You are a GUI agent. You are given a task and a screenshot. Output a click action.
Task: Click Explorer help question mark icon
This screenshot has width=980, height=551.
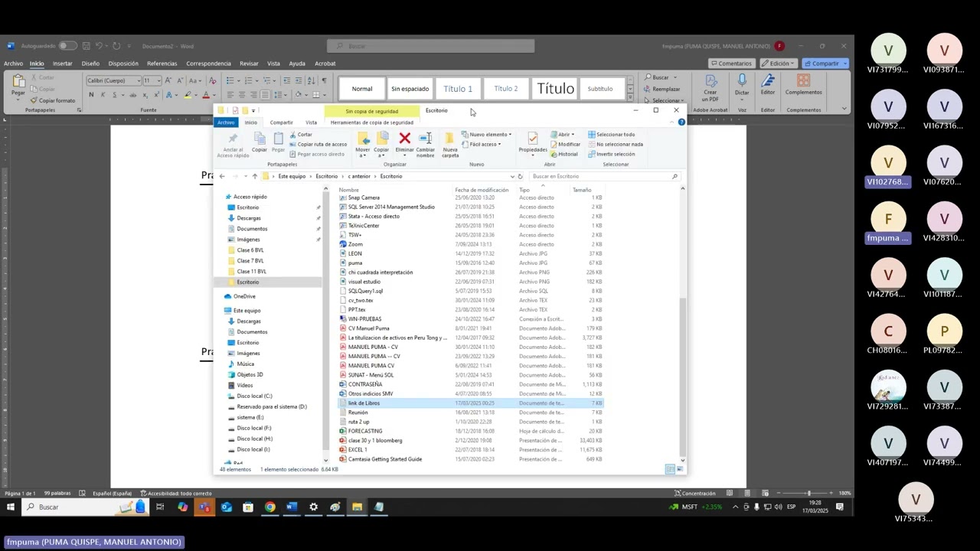(x=681, y=122)
